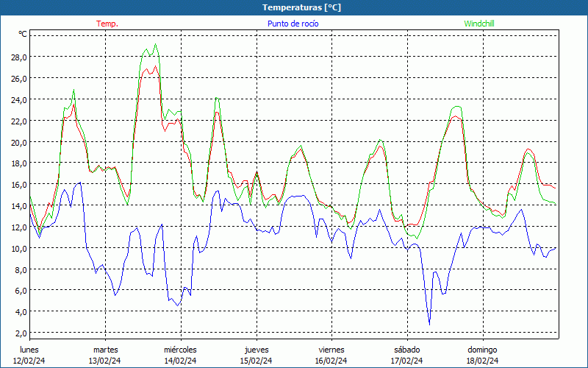Select the red Temp. legend label
This screenshot has width=588, height=368.
tap(107, 24)
